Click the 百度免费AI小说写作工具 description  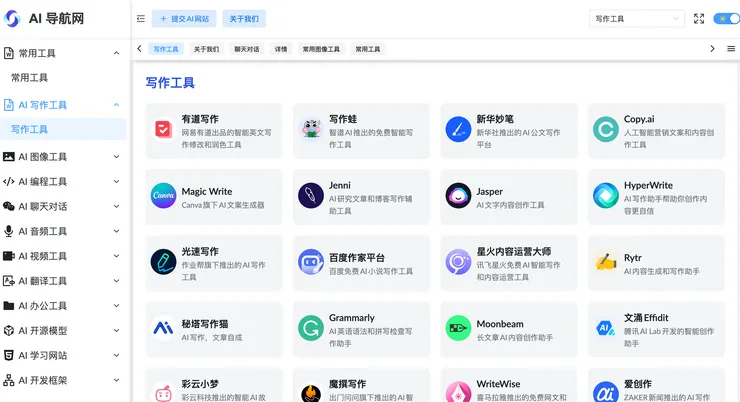pyautogui.click(x=371, y=271)
